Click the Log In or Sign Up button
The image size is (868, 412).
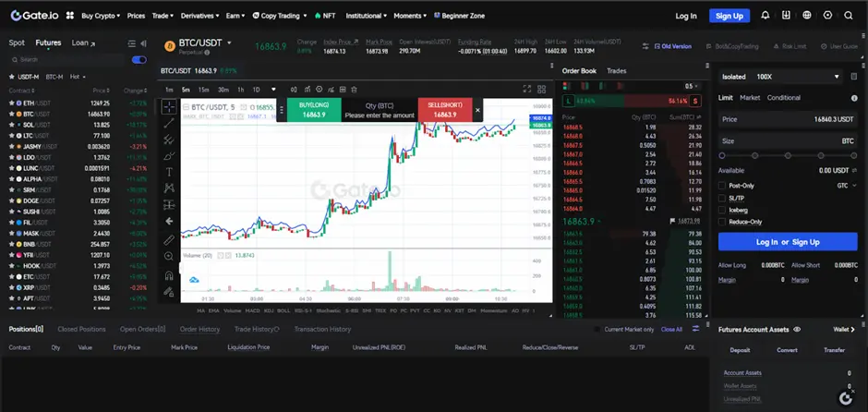pos(788,242)
